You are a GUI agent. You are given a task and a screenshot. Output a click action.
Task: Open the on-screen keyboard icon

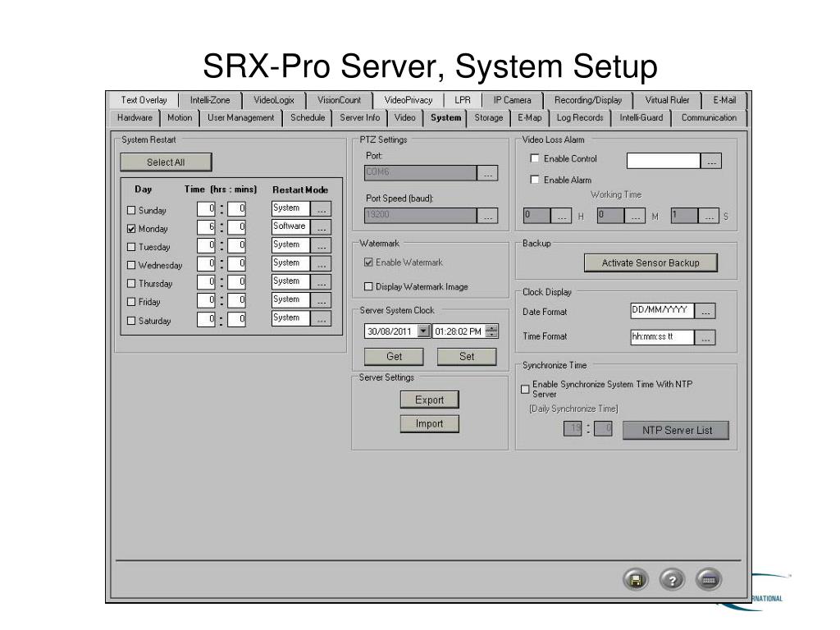click(x=709, y=580)
